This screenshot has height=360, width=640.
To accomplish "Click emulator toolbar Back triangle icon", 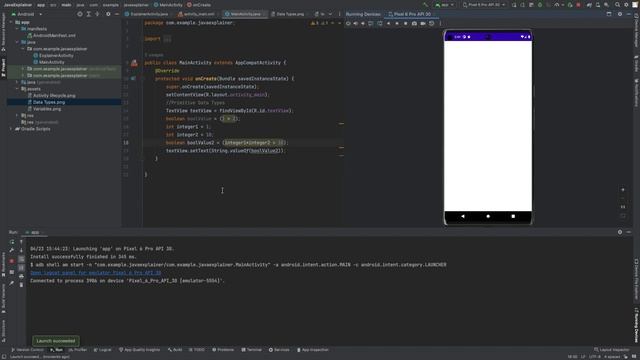I will 388,24.
